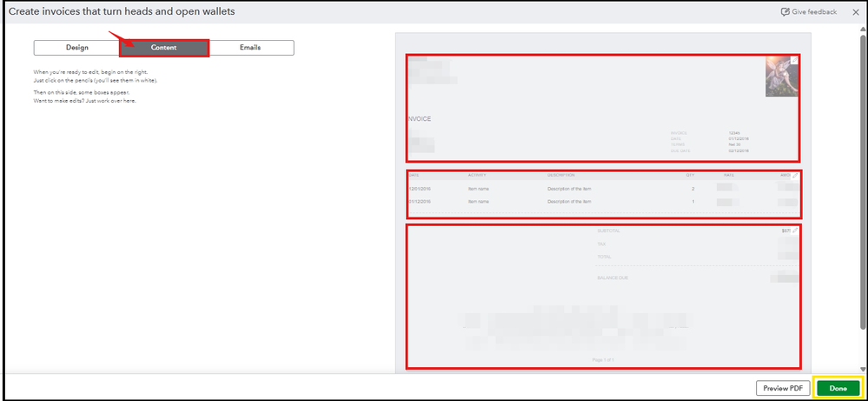Click the QTY column header

tap(690, 175)
